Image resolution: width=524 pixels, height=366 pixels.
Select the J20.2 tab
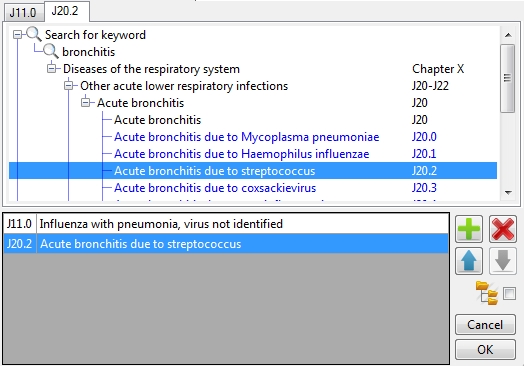[x=65, y=11]
